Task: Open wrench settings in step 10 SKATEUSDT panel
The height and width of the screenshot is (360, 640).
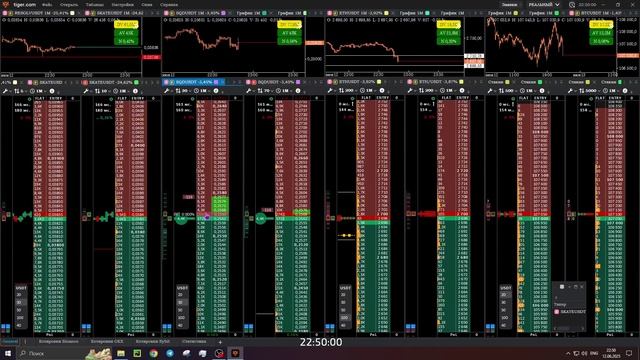Action: pyautogui.click(x=86, y=91)
